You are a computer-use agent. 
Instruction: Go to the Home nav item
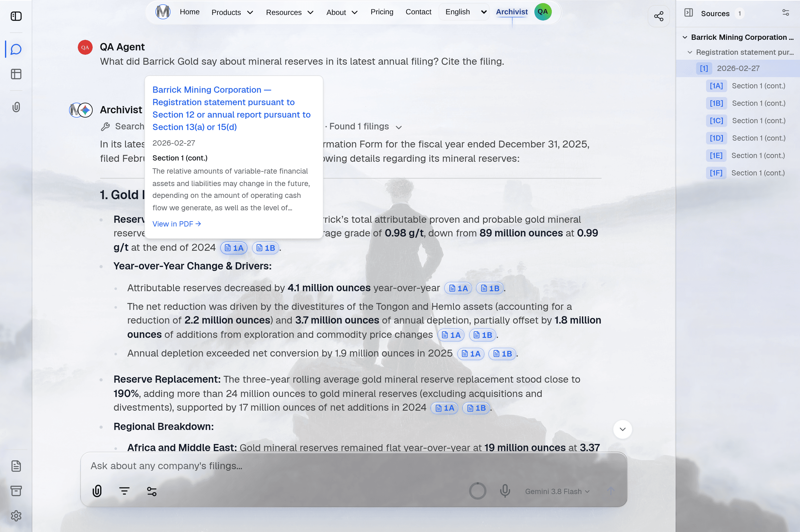[x=189, y=12]
